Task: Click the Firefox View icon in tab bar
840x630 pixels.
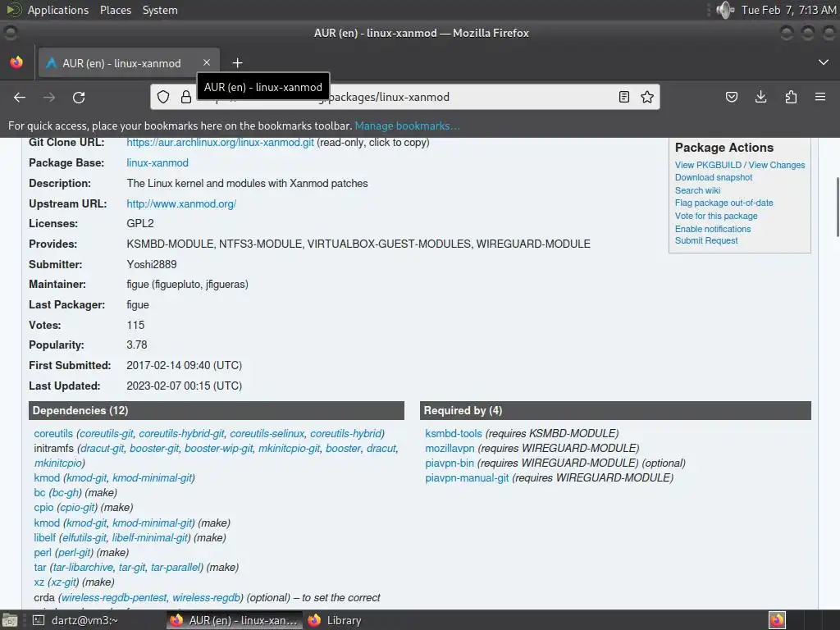Action: point(16,62)
